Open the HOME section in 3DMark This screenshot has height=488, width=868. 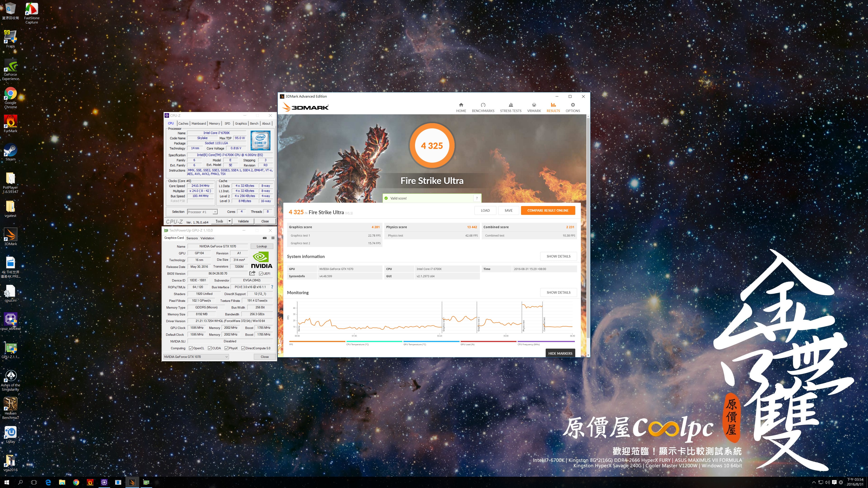click(461, 108)
